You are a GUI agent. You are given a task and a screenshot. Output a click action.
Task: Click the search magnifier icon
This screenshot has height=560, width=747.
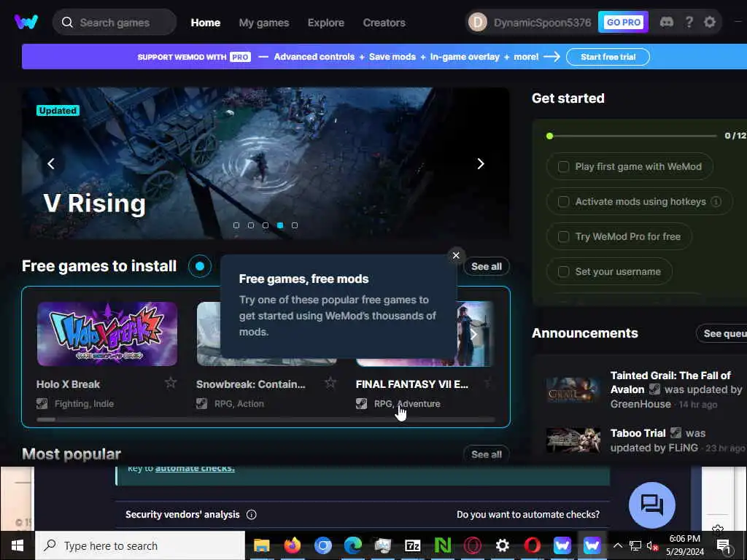pos(67,23)
